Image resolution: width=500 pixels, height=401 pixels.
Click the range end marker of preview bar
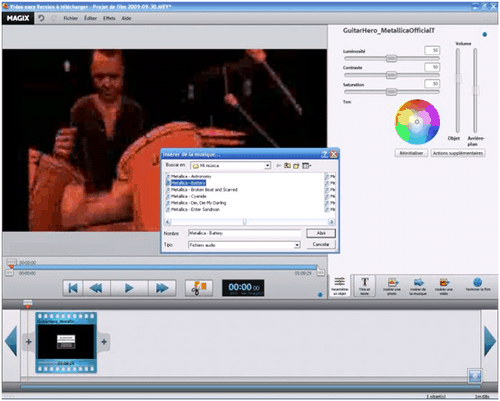click(320, 272)
